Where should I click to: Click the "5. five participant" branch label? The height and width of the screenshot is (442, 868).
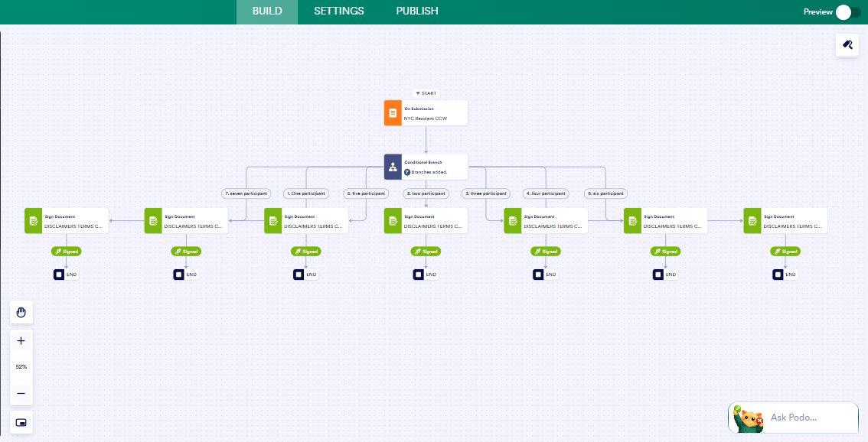click(366, 193)
